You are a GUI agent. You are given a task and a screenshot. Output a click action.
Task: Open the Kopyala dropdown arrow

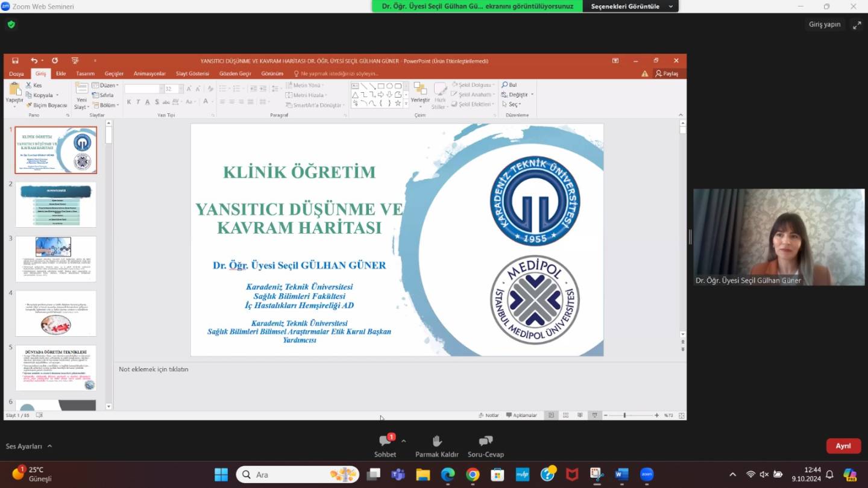(x=57, y=95)
